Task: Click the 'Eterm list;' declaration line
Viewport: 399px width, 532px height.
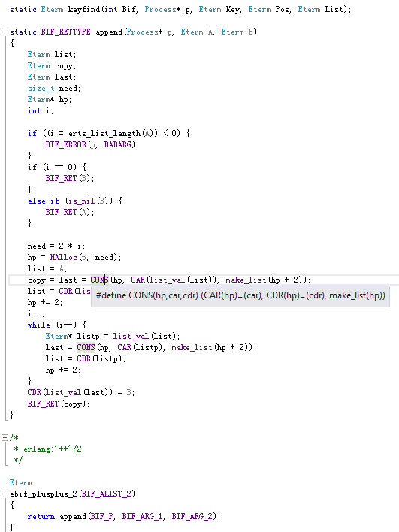Action: (52, 55)
